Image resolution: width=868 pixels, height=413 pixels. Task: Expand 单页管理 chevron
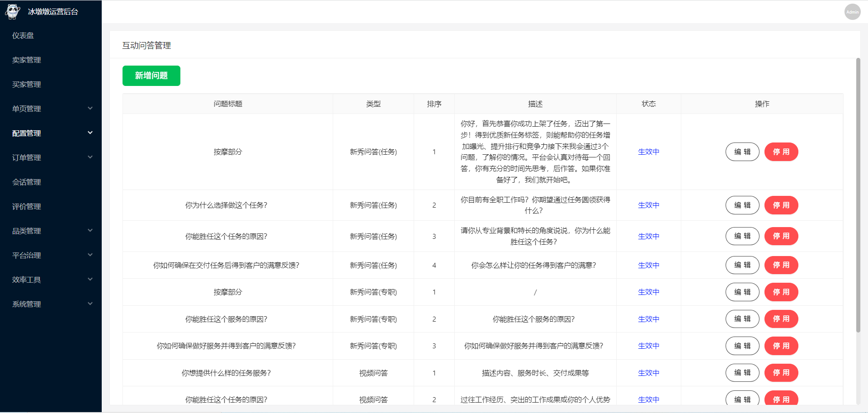[x=90, y=109]
